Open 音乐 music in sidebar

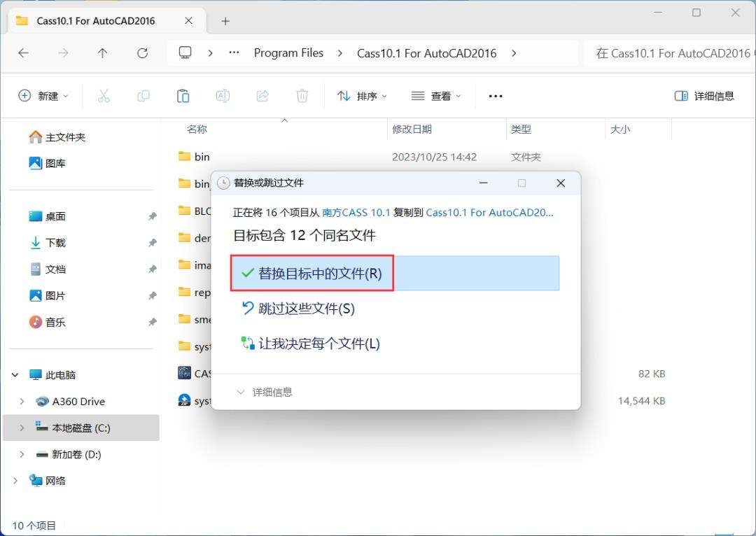click(x=48, y=322)
